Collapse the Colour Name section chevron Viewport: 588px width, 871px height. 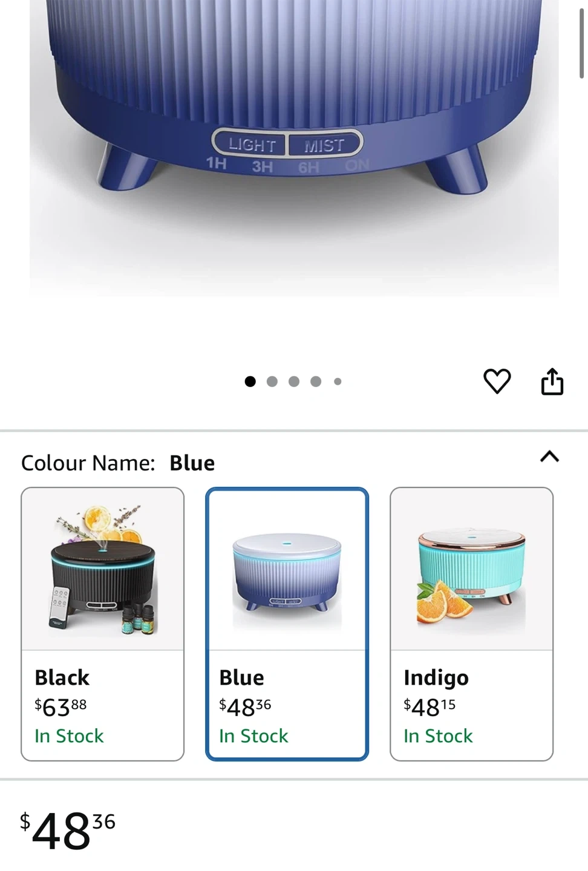(x=549, y=457)
